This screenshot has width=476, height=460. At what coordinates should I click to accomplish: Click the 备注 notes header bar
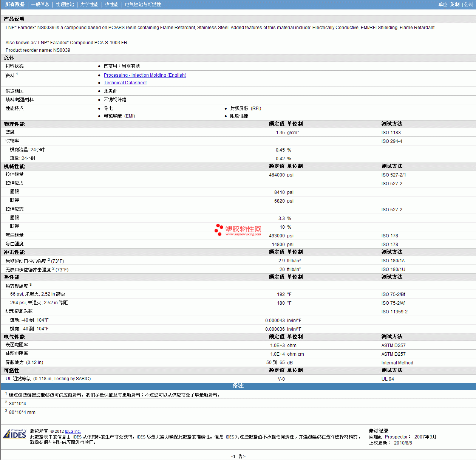click(x=238, y=386)
